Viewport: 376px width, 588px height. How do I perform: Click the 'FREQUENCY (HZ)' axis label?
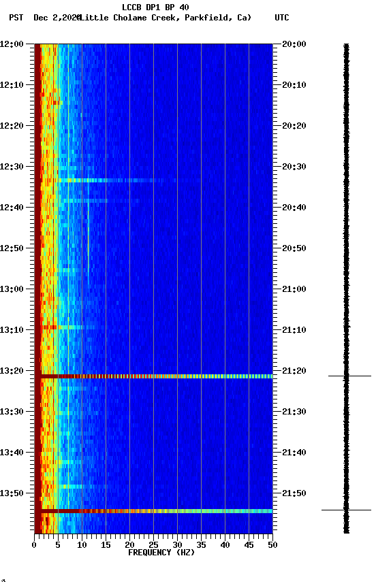[161, 553]
